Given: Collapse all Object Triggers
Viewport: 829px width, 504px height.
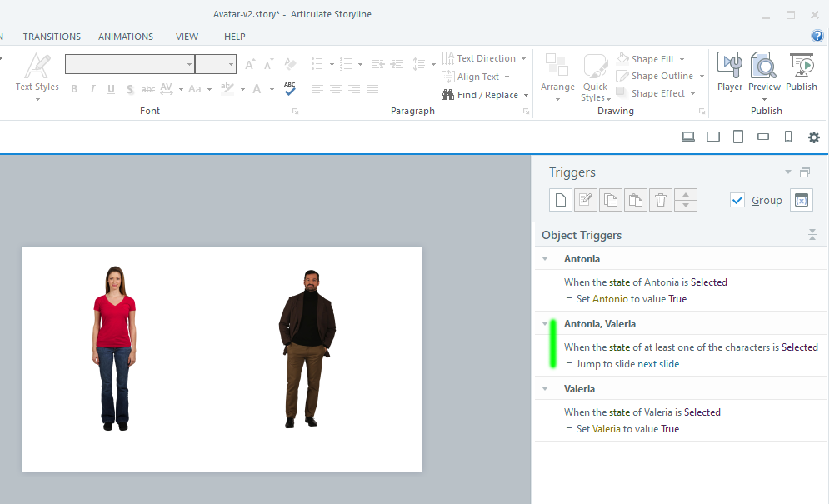Looking at the screenshot, I should pyautogui.click(x=812, y=236).
